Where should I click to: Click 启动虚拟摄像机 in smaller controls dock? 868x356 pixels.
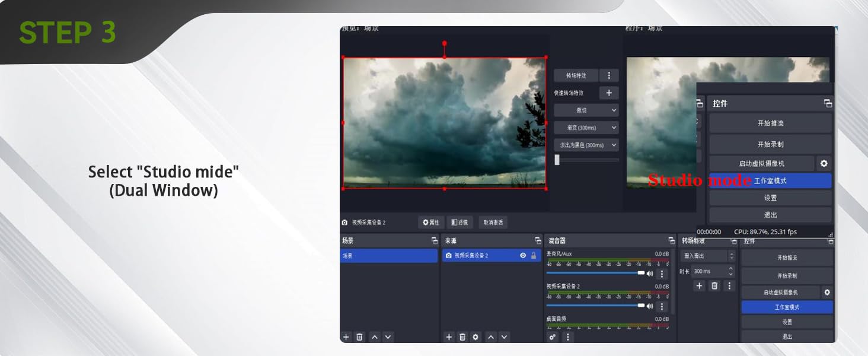point(780,293)
